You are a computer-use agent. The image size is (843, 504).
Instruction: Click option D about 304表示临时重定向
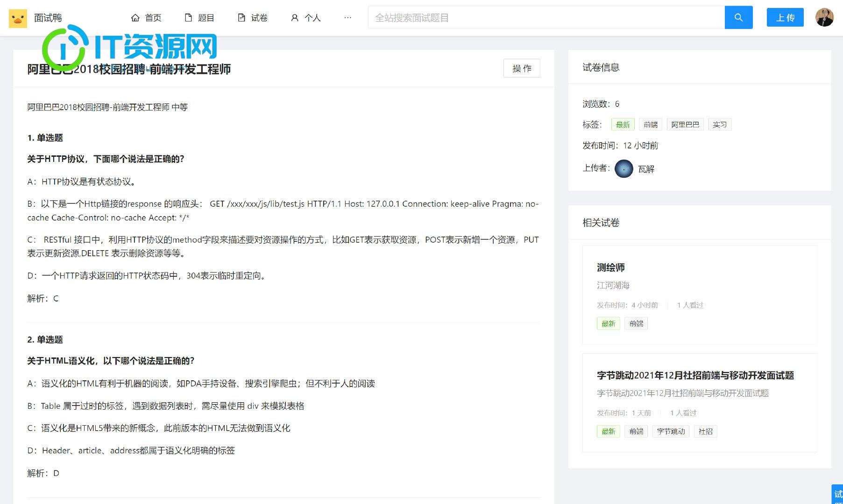[148, 276]
